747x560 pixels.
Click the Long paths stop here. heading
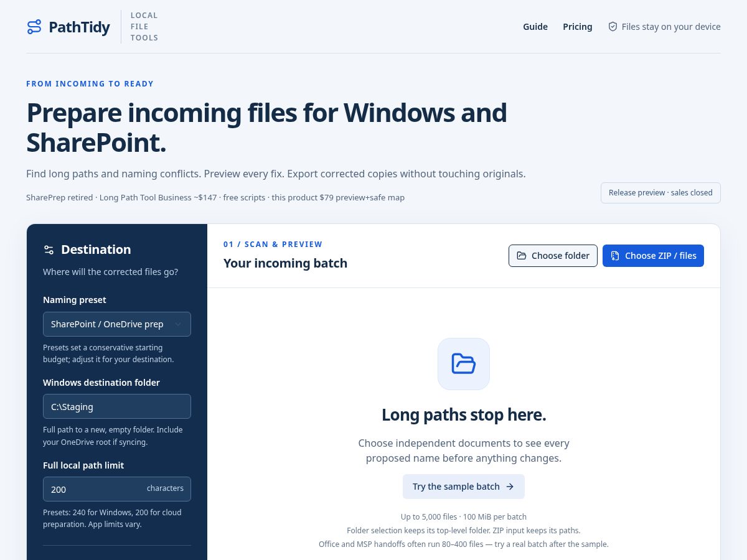tap(464, 415)
